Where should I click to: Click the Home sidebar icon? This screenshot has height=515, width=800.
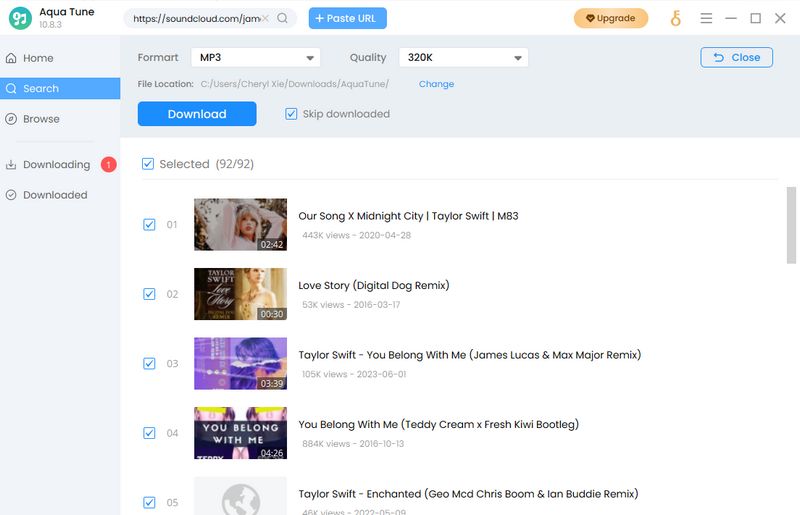click(11, 58)
